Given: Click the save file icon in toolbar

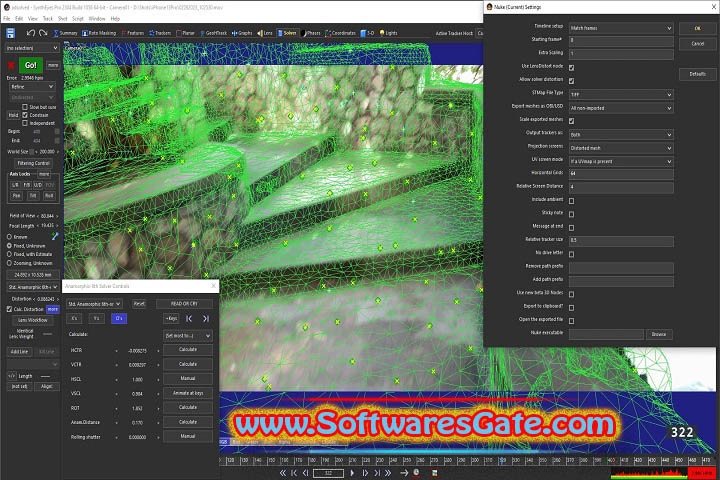Looking at the screenshot, I should tap(11, 33).
